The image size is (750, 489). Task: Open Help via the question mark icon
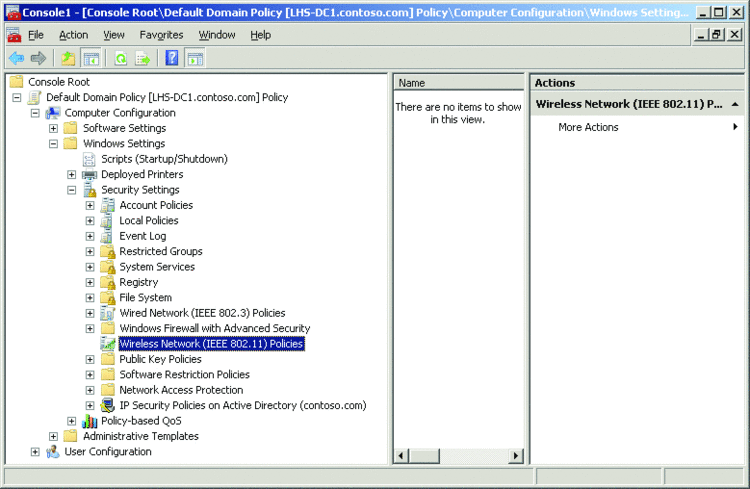click(172, 58)
